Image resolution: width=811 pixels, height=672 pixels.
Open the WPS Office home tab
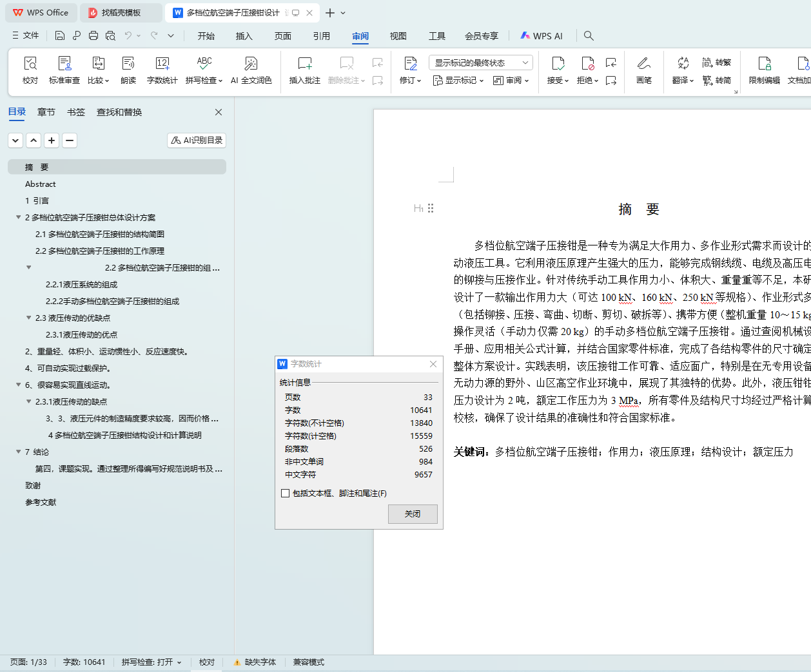click(x=41, y=13)
